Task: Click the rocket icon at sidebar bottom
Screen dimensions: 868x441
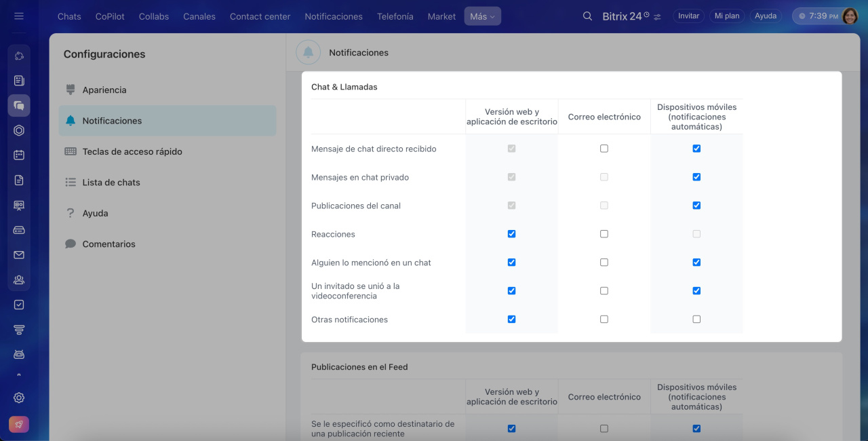Action: pyautogui.click(x=19, y=425)
